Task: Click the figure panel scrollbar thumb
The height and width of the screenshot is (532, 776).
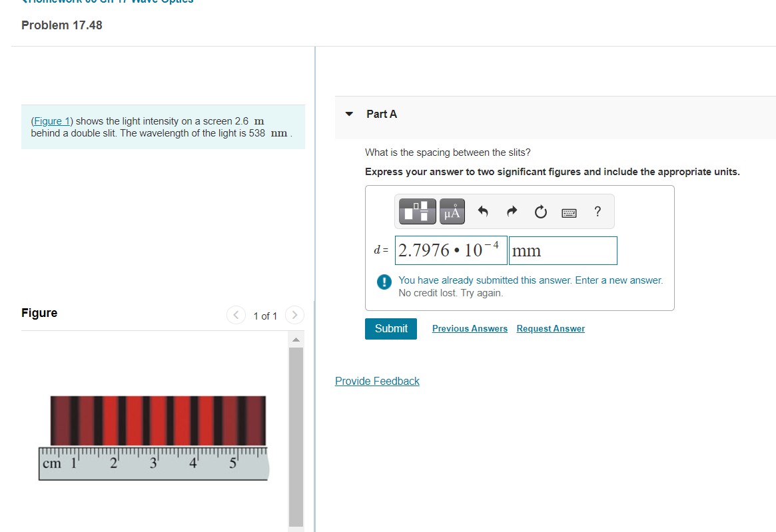Action: pos(296,437)
